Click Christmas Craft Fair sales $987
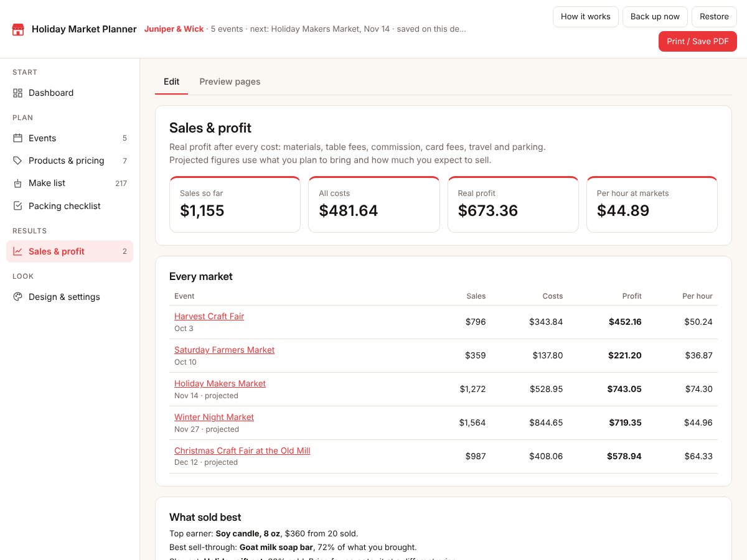 [476, 456]
